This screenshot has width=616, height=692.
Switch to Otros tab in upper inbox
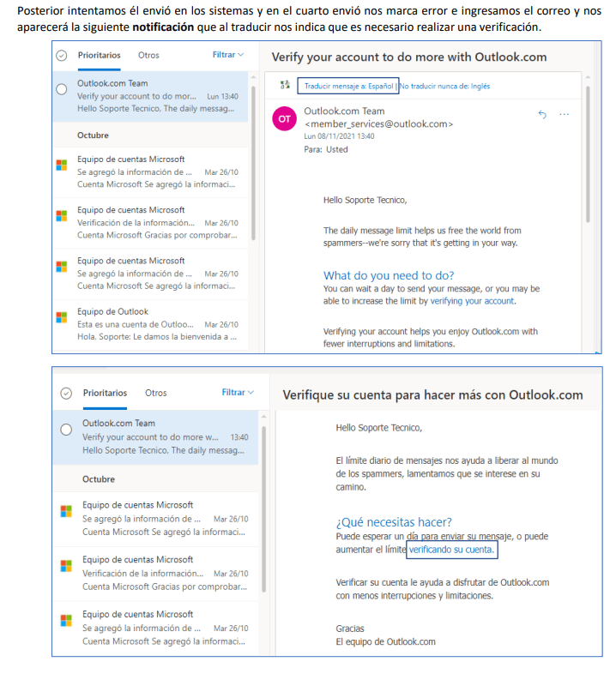click(148, 55)
